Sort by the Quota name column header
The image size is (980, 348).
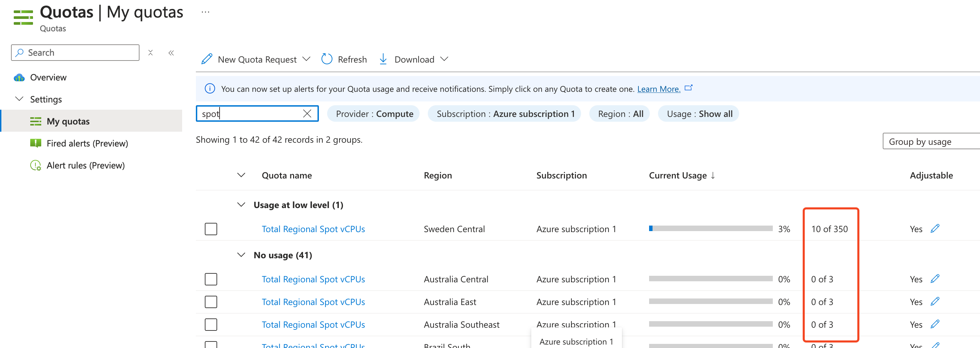287,175
